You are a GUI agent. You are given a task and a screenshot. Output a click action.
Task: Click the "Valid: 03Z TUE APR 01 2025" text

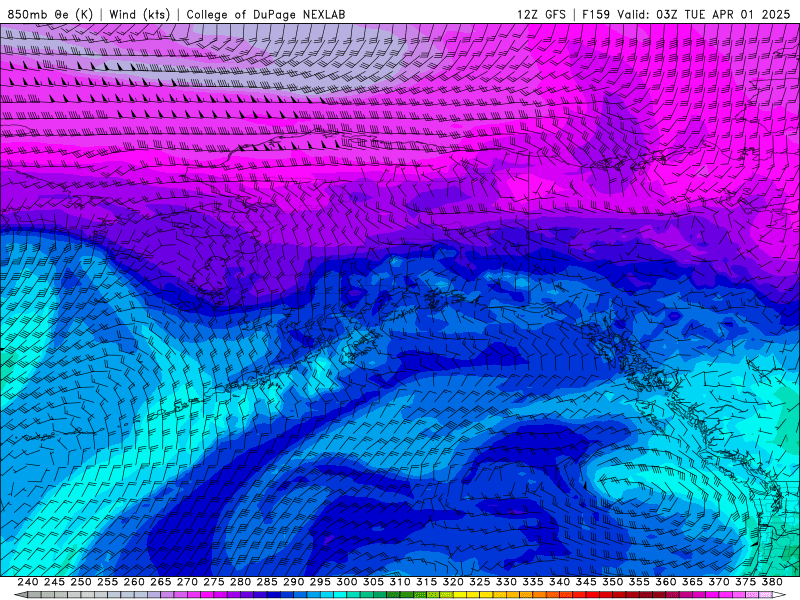click(704, 14)
